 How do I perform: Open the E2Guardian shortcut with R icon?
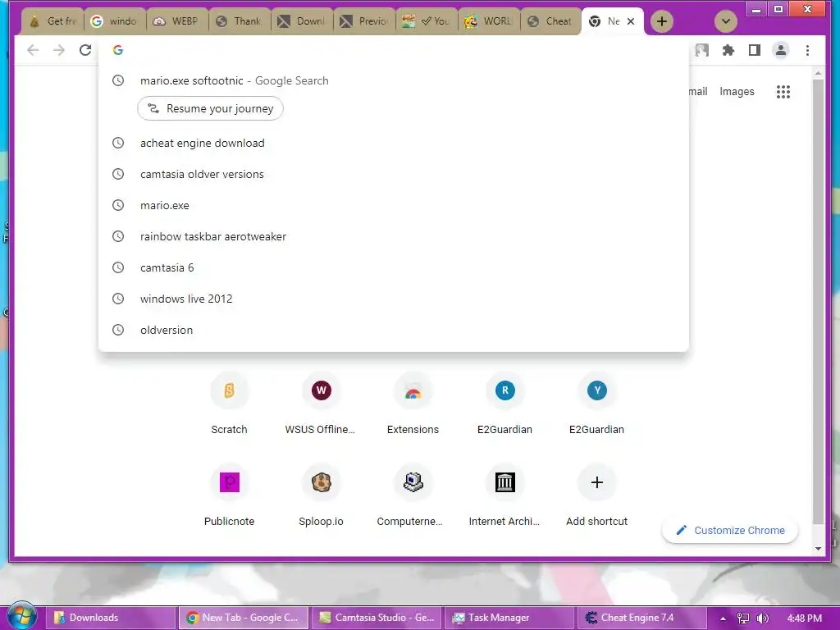click(x=504, y=404)
